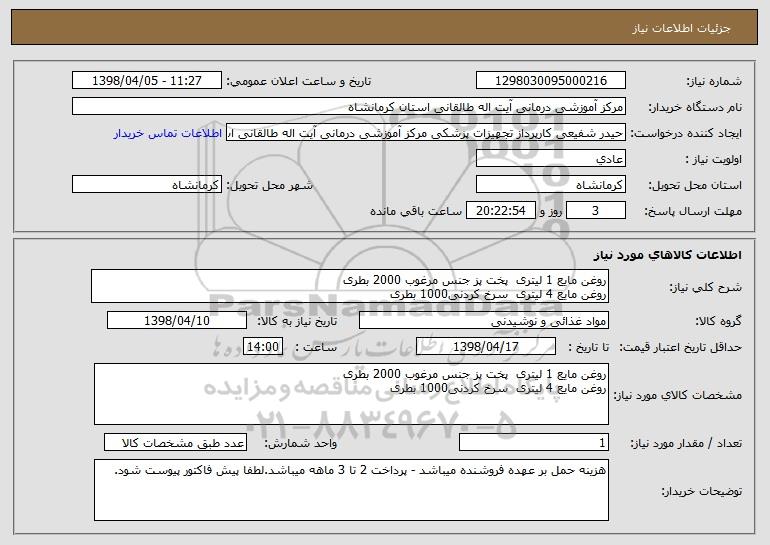Click the ایجاد کننده درخواست label
Viewport: 770px width, 545px height.
coord(686,134)
